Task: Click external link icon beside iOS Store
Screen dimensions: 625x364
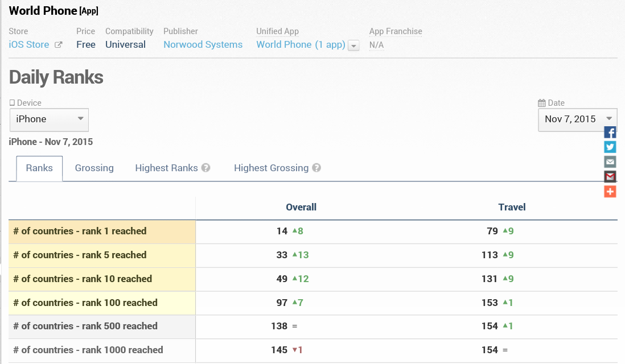Action: click(58, 45)
